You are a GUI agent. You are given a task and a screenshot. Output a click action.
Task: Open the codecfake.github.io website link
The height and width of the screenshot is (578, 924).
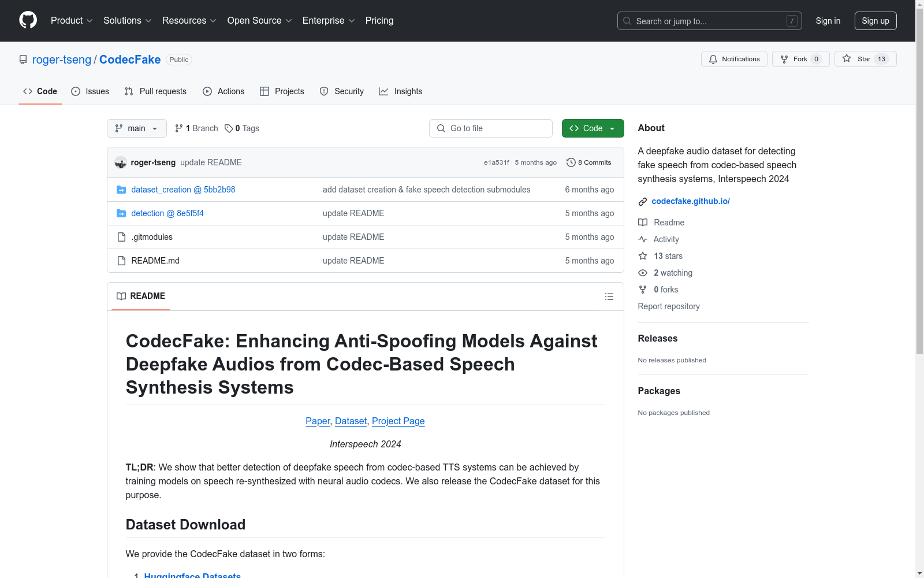click(x=691, y=201)
